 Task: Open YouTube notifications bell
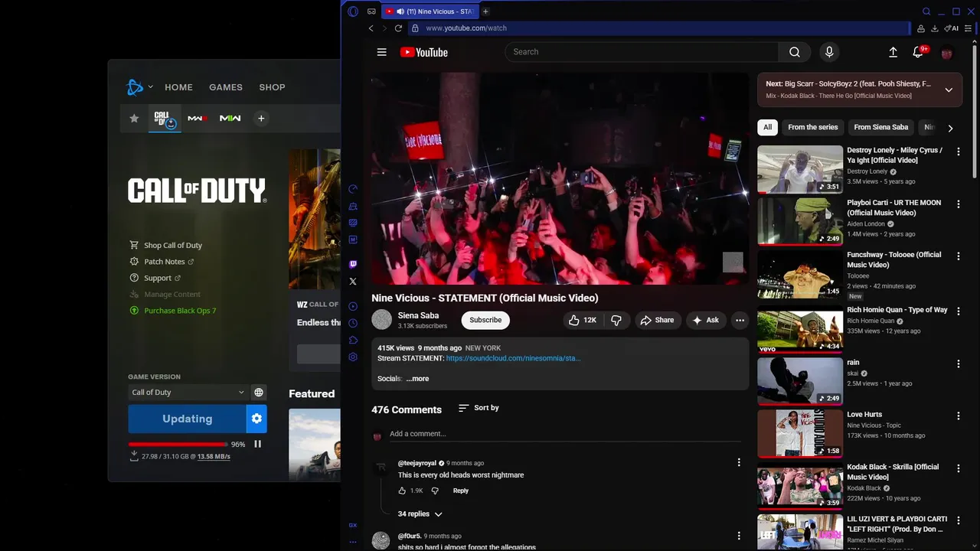918,52
